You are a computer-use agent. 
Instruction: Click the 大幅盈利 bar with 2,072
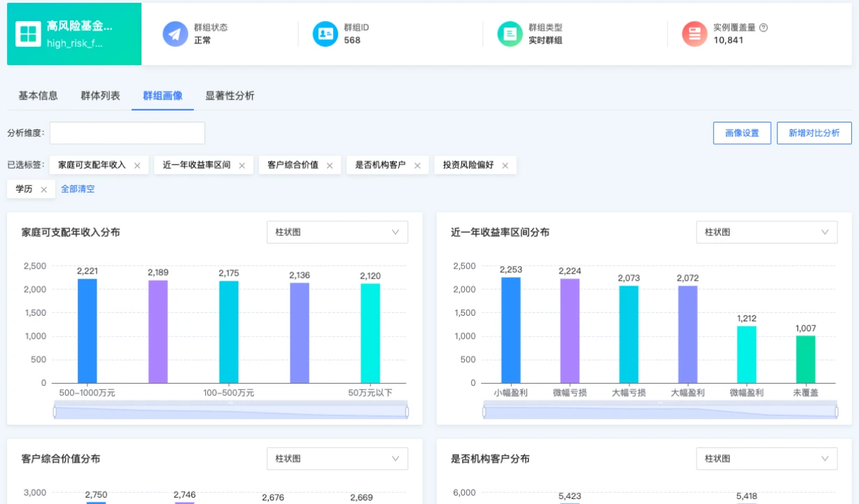tap(687, 335)
